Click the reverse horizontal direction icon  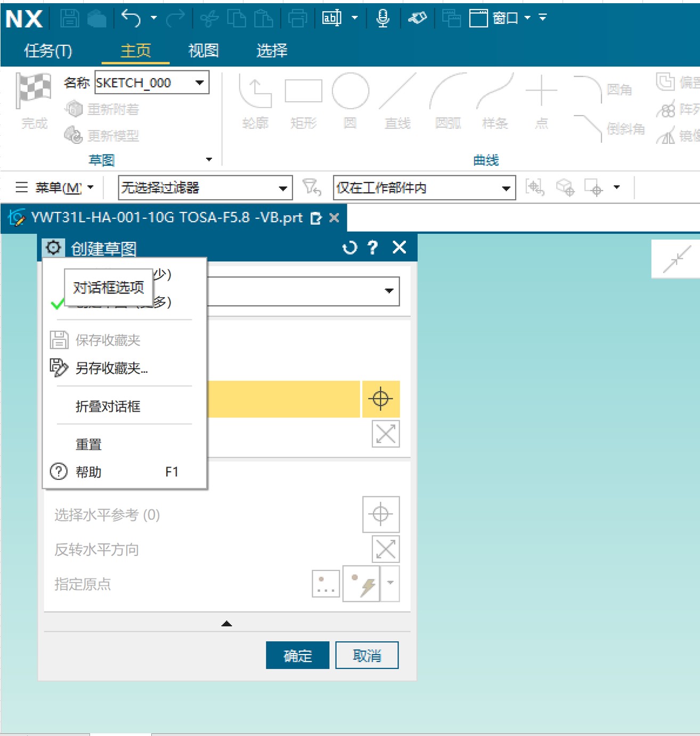tap(386, 550)
